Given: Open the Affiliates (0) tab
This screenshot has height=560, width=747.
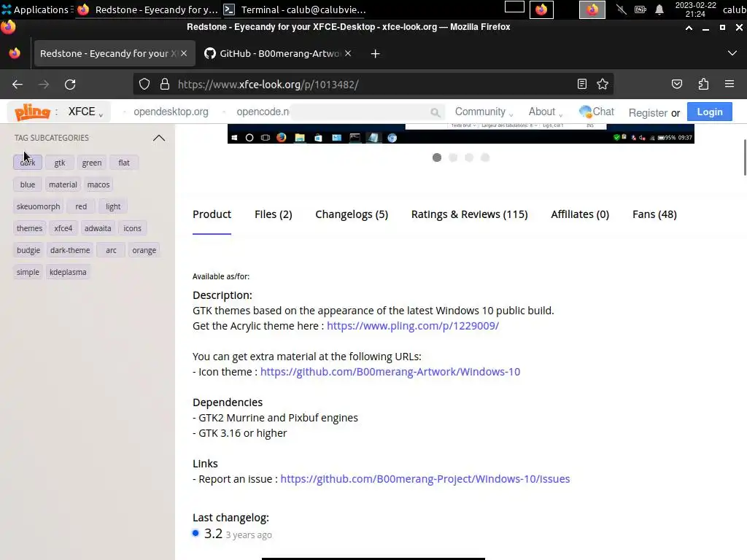Looking at the screenshot, I should click(x=580, y=215).
